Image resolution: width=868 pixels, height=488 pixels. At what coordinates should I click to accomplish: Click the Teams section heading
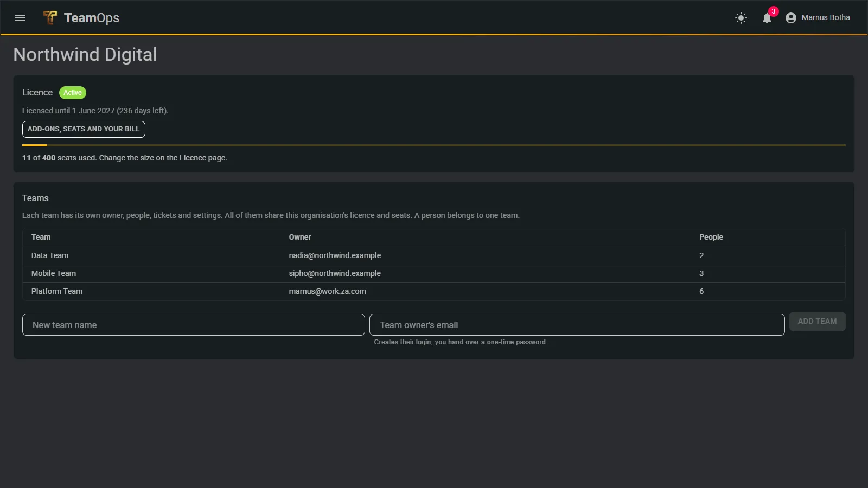point(35,198)
